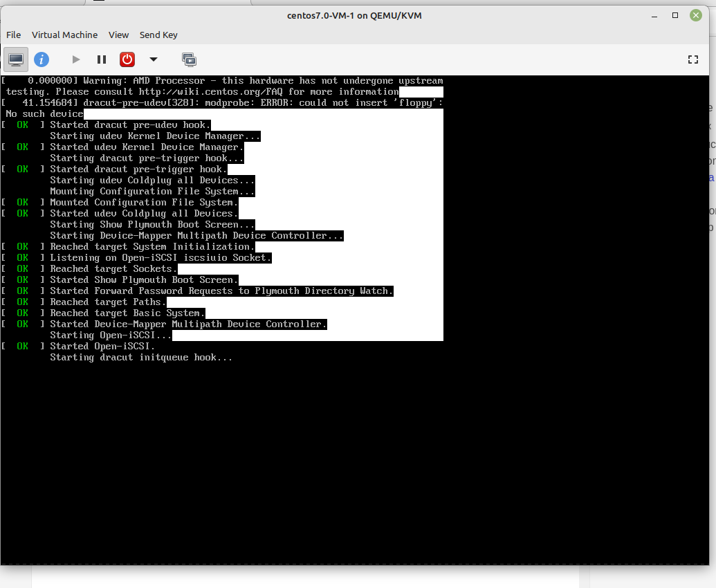Click 'Reached target Basic System.' line

click(x=127, y=313)
